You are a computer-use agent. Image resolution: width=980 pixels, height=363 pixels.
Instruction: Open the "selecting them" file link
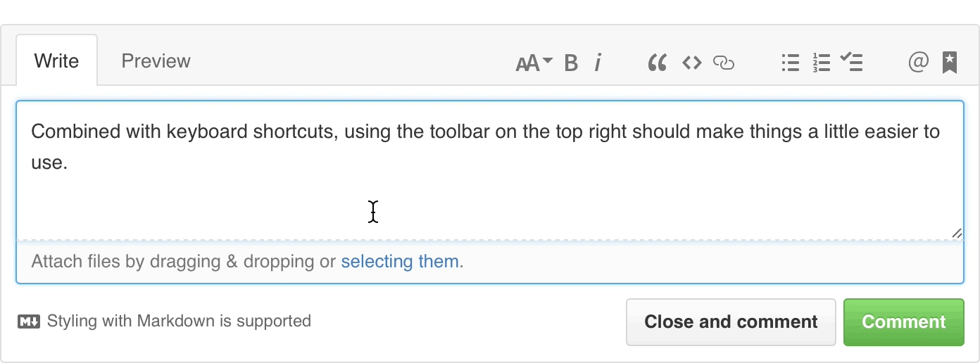click(x=400, y=262)
